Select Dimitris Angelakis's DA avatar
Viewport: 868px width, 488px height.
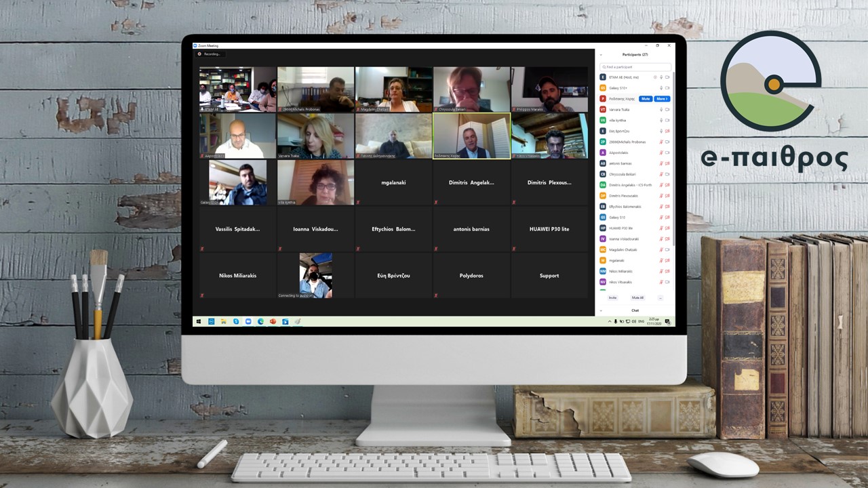603,185
